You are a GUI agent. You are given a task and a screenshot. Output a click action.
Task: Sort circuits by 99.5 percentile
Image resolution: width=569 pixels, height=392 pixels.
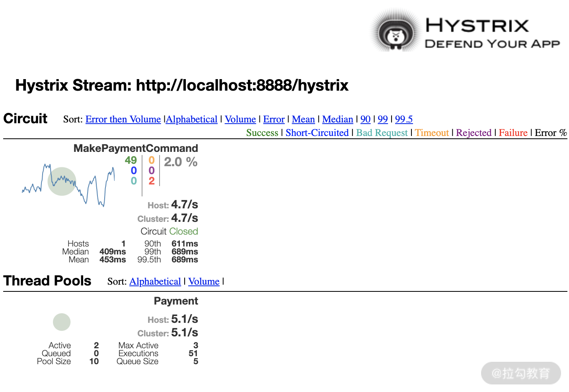pos(404,119)
